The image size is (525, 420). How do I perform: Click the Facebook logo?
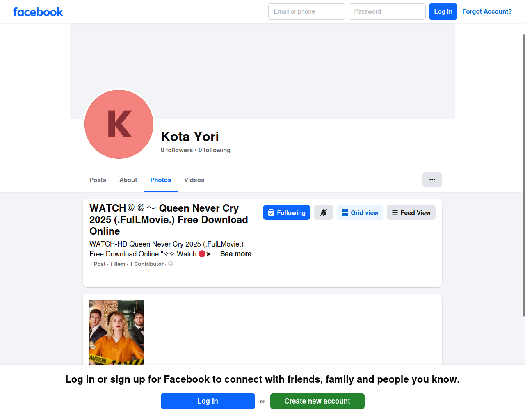coord(38,12)
